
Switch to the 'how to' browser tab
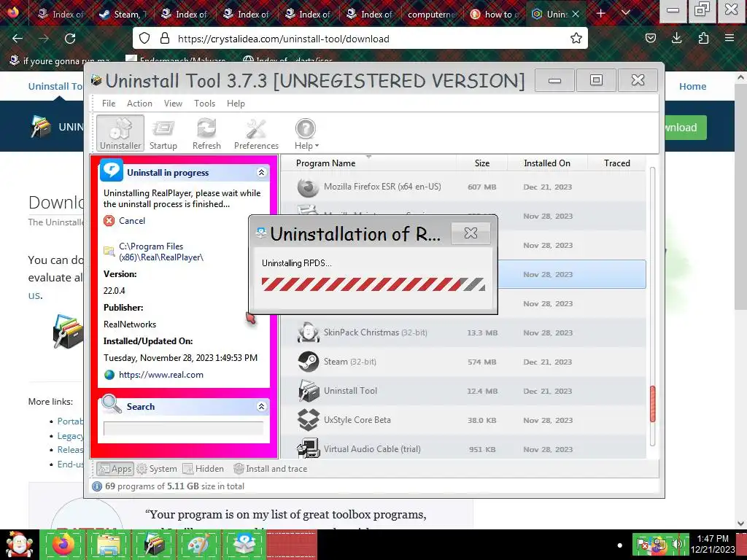point(495,14)
